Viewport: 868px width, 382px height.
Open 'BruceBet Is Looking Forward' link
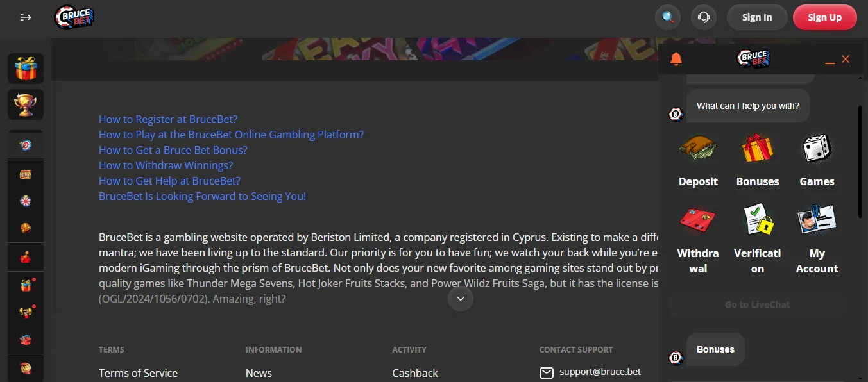202,196
